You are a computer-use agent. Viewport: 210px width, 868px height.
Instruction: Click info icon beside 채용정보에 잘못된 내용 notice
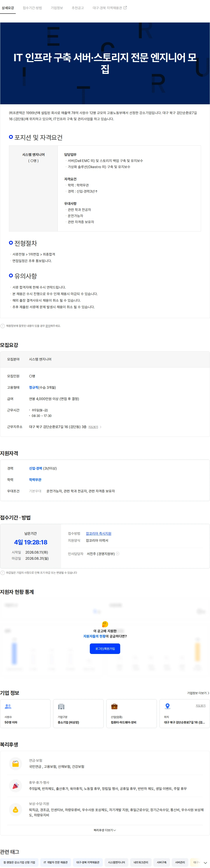coord(3,326)
